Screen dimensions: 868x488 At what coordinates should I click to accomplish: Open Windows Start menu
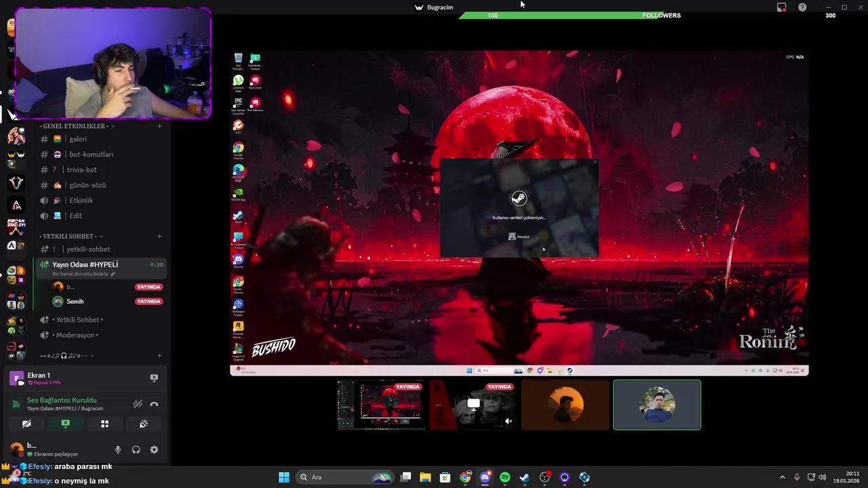coord(284,477)
